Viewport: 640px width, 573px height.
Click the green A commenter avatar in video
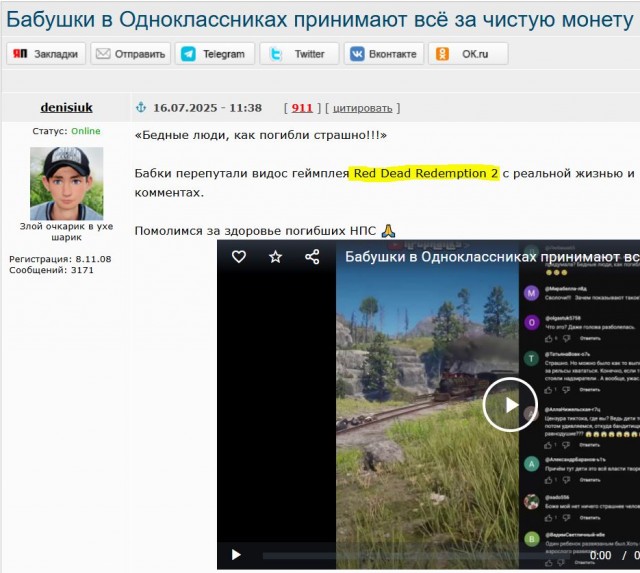(x=531, y=464)
